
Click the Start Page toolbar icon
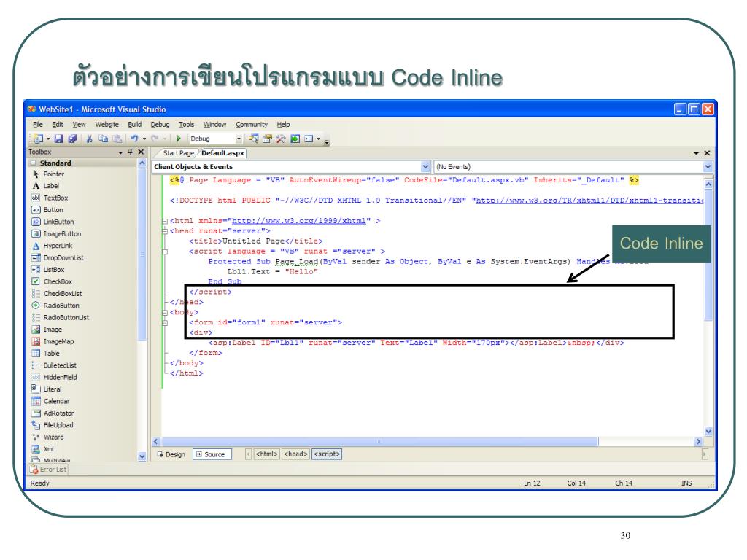(295, 139)
